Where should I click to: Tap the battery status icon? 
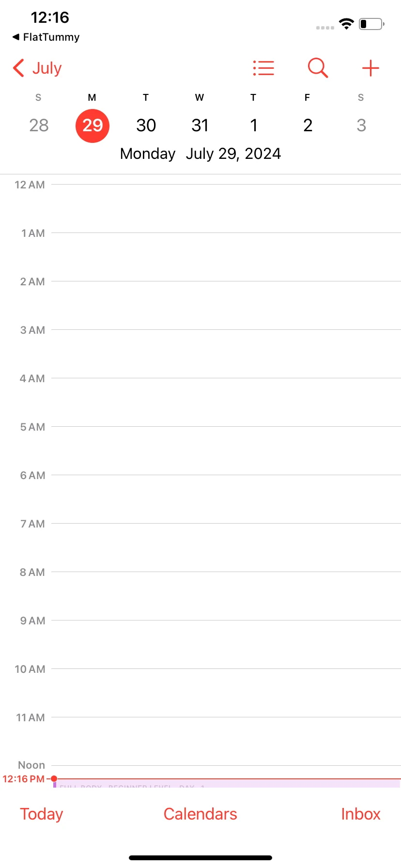(371, 24)
